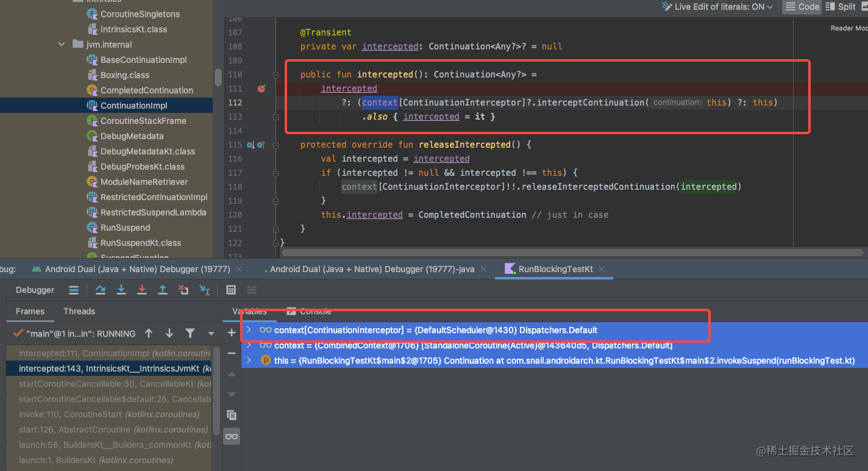The image size is (868, 471).
Task: Fold releaseIntercepted() at line 115
Action: (x=276, y=145)
